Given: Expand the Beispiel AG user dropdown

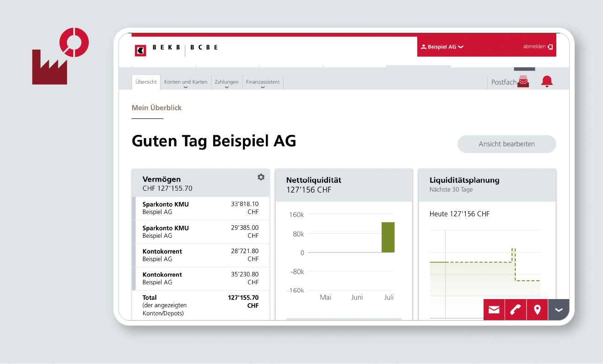Looking at the screenshot, I should (x=442, y=47).
